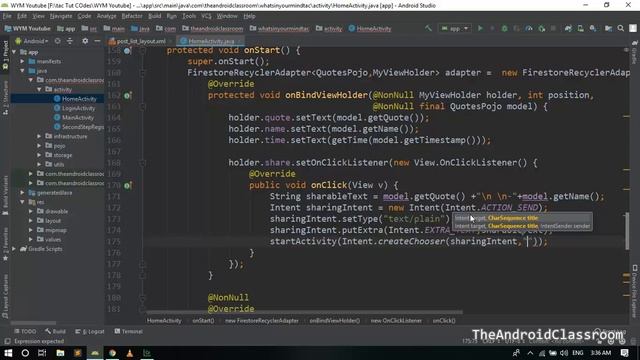640x360 pixels.
Task: Expand the drawable folder
Action: pyautogui.click(x=31, y=211)
